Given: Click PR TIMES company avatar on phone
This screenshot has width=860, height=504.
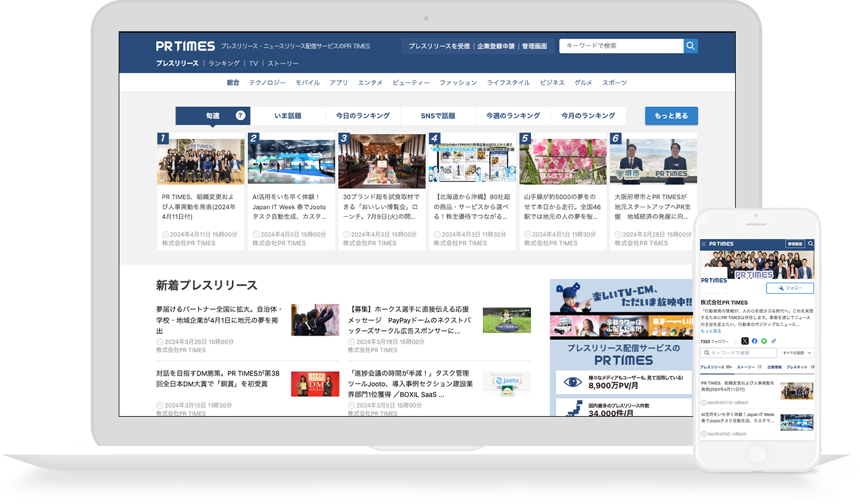Looking at the screenshot, I should 714,280.
